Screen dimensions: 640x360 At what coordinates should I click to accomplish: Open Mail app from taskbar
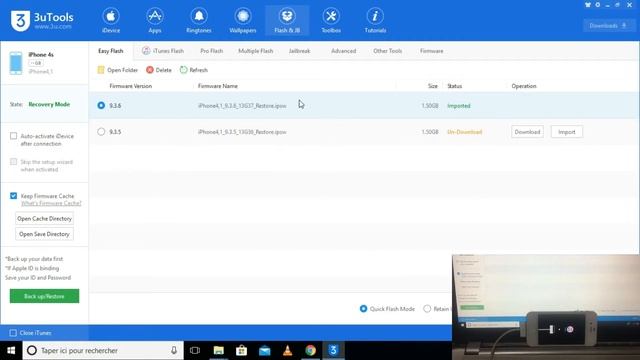264,351
